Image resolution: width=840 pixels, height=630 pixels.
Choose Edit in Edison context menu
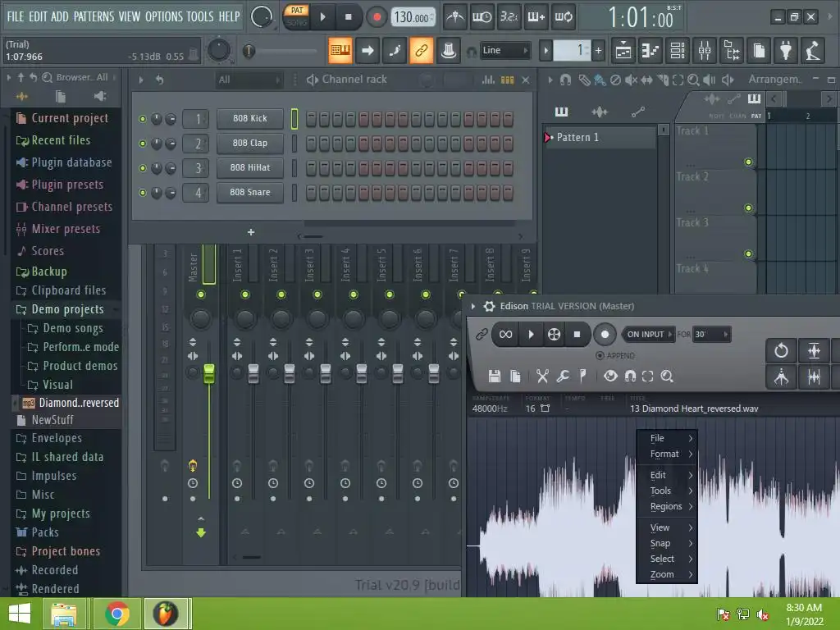tap(666, 475)
